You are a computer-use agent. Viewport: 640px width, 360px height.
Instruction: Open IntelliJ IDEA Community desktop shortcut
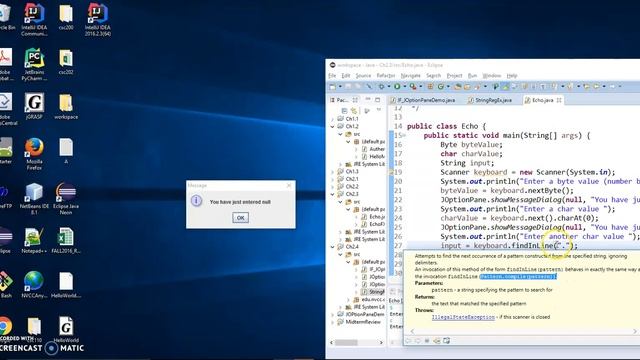click(34, 19)
